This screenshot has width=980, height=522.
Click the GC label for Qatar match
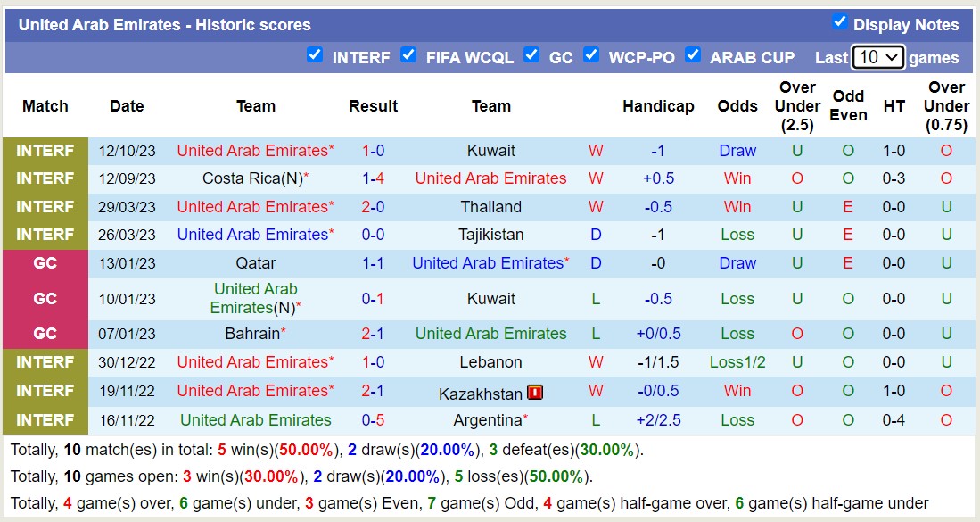click(45, 263)
